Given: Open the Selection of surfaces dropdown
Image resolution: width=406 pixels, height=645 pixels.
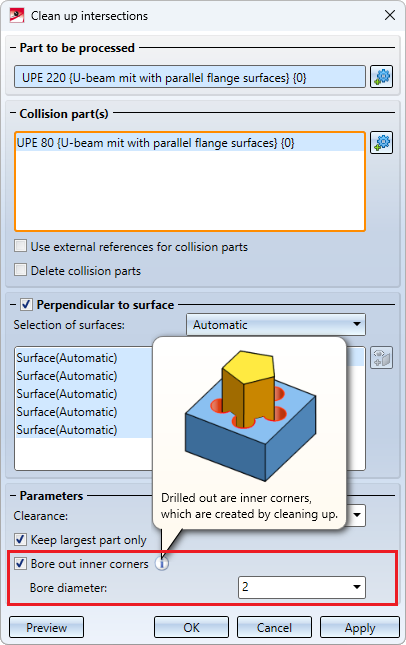Looking at the screenshot, I should (276, 325).
